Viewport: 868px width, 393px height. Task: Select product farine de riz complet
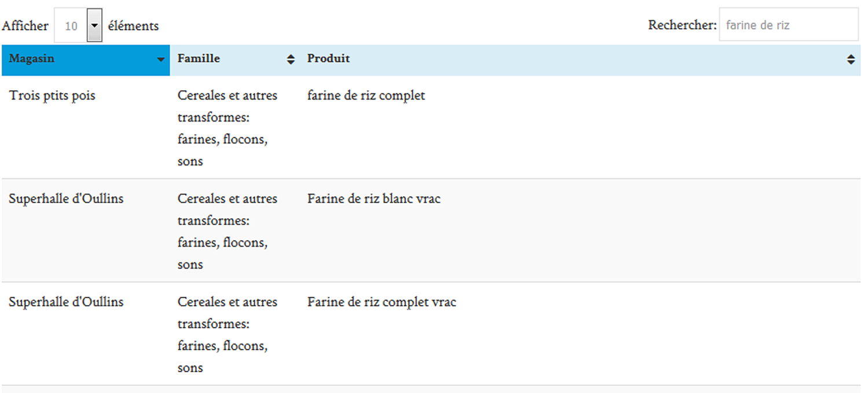click(x=366, y=96)
